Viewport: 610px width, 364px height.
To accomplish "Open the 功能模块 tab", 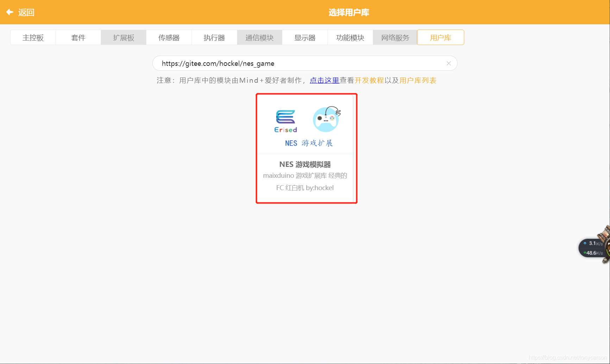I will tap(350, 37).
